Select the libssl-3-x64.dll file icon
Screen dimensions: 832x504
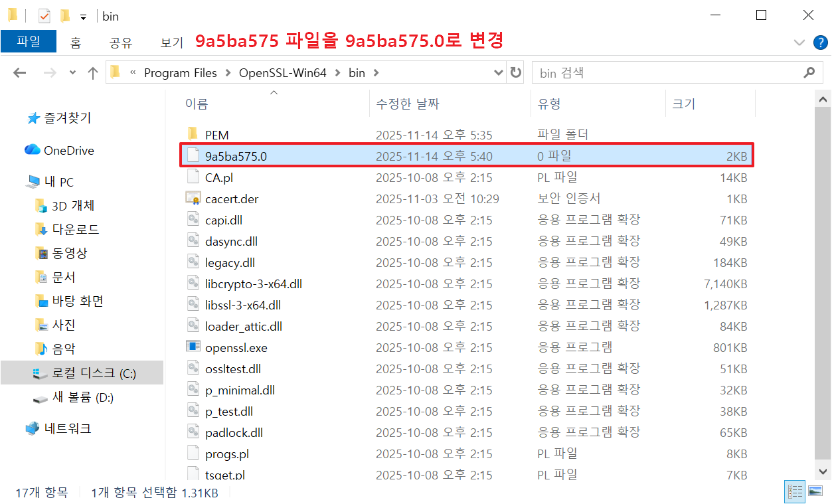coord(193,305)
